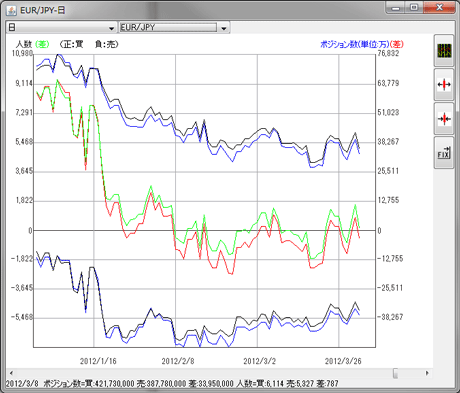Click the horizontal scrollbar thumb
460x393 pixels.
tap(395, 373)
